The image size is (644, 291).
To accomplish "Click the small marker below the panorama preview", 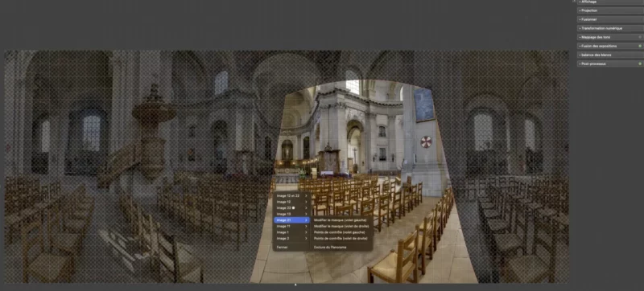I will point(295,285).
